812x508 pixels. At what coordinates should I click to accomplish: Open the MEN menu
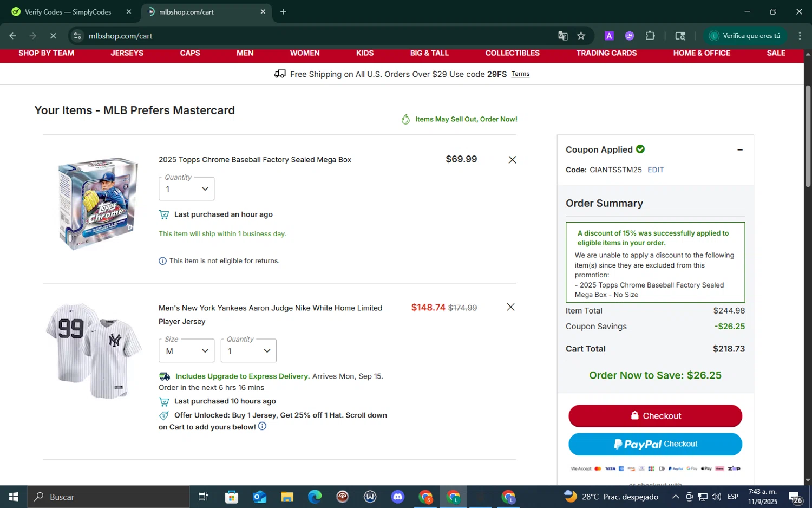(x=245, y=53)
